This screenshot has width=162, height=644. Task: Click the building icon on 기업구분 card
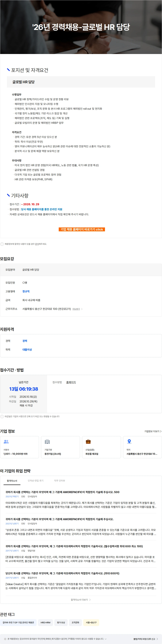tap(47, 442)
